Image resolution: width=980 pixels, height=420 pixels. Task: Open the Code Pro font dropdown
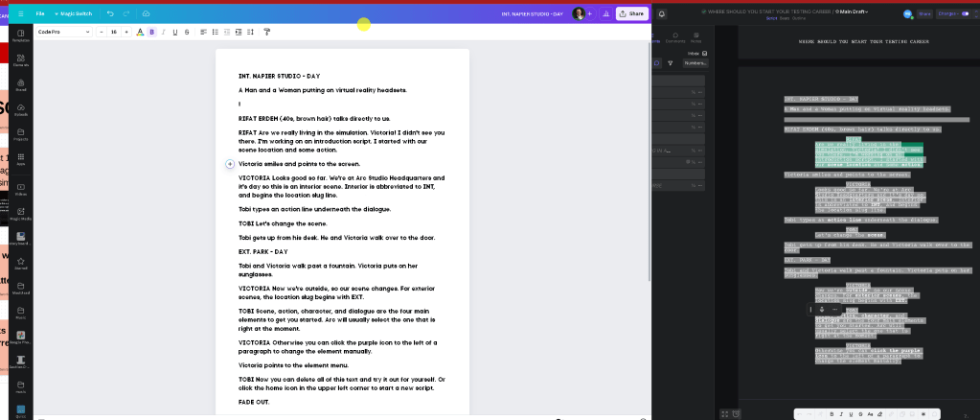tap(64, 32)
